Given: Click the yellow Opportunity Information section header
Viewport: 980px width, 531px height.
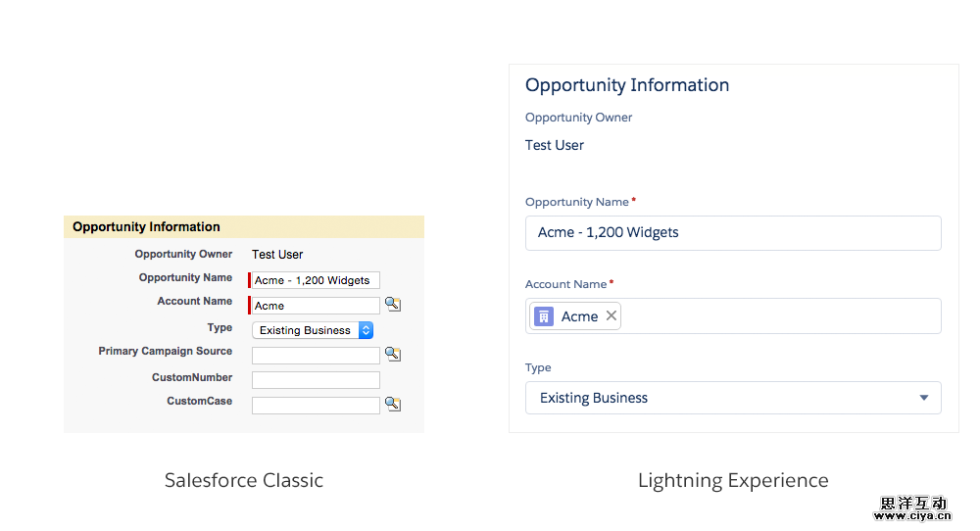Looking at the screenshot, I should tap(244, 227).
